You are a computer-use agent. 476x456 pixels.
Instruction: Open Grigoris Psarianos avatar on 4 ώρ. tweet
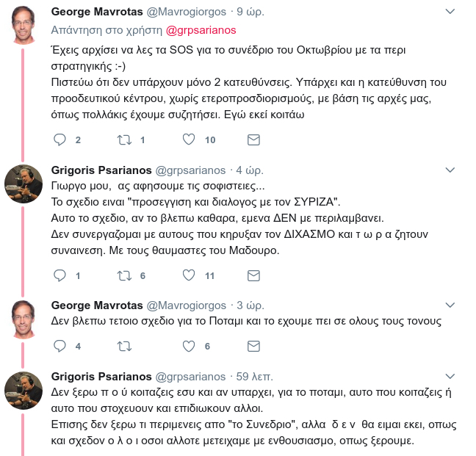coord(24,184)
